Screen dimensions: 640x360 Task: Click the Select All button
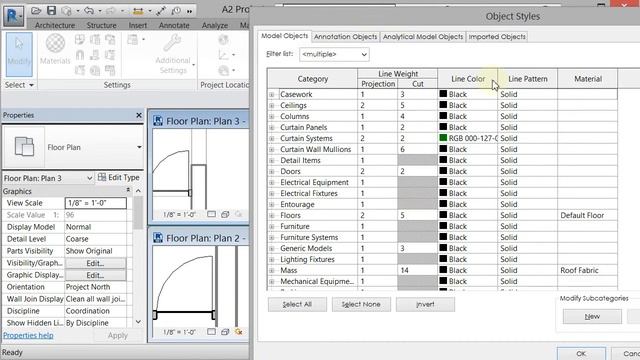click(297, 304)
